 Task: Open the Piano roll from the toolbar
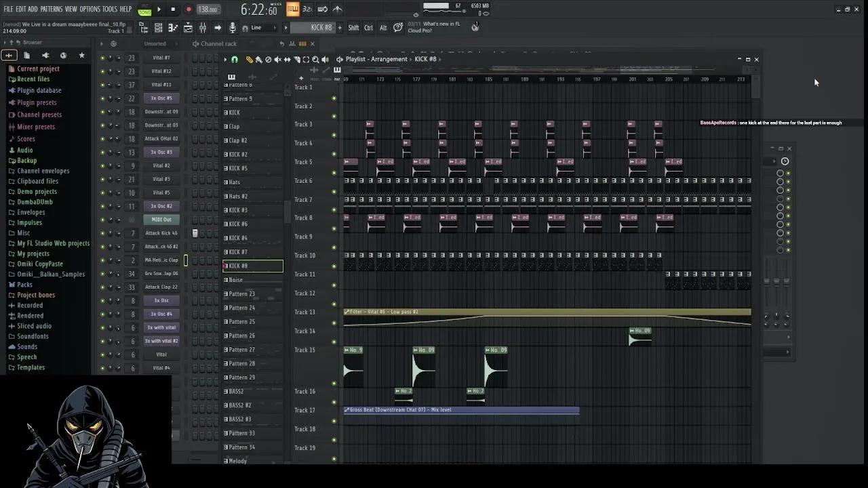click(x=173, y=28)
